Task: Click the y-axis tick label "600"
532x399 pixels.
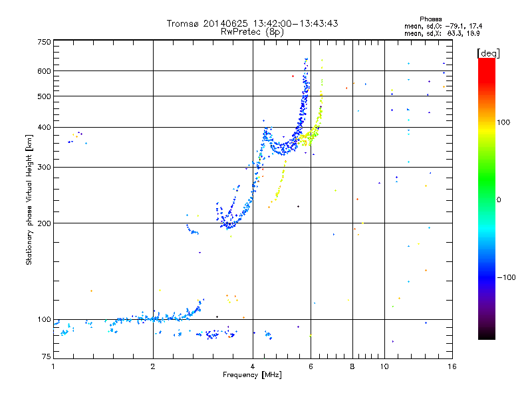Action: pos(44,71)
